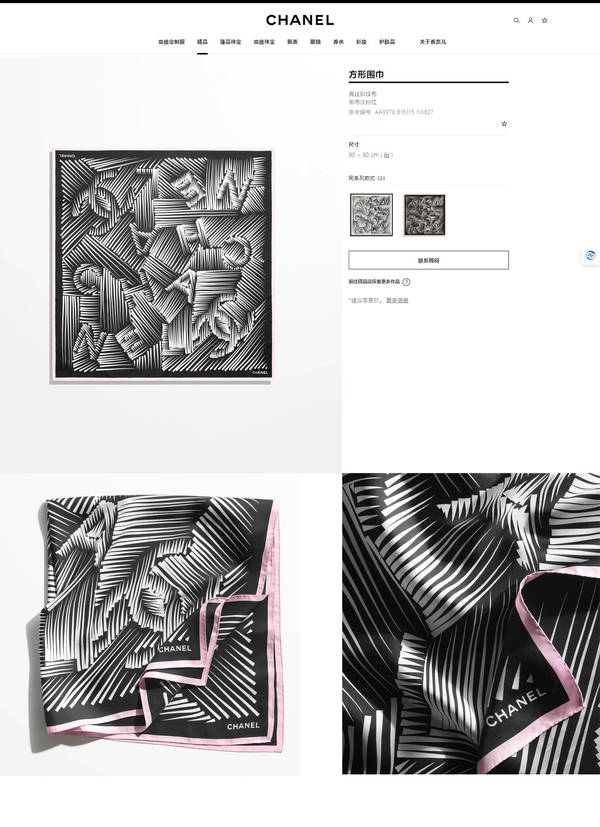Select the 精品 navigation tab

point(202,42)
